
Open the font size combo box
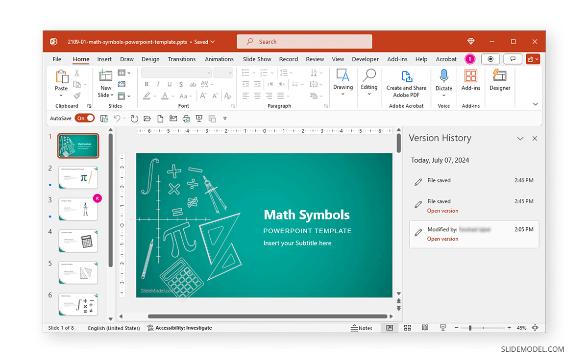pyautogui.click(x=223, y=73)
